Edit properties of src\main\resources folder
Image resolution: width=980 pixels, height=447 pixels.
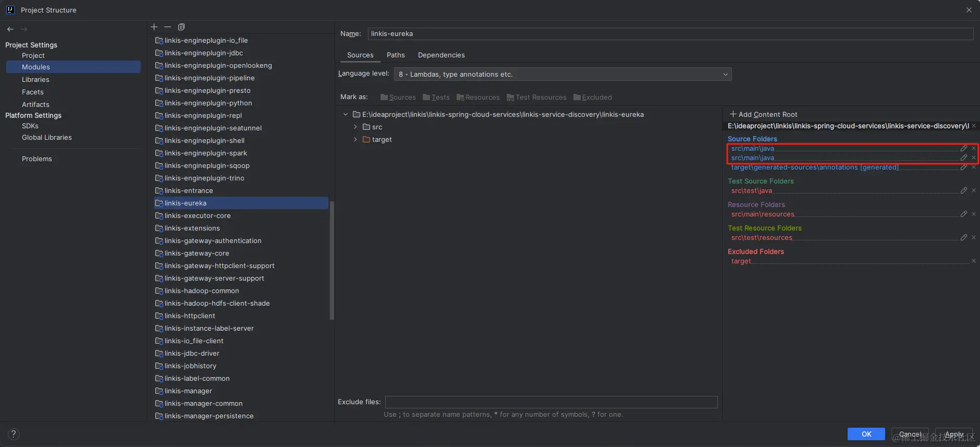pyautogui.click(x=964, y=214)
